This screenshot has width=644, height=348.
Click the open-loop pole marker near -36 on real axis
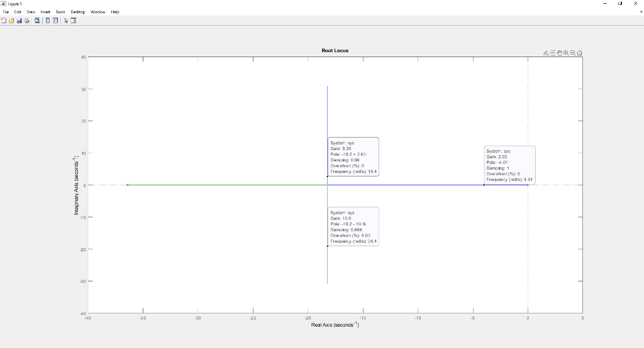pos(127,185)
